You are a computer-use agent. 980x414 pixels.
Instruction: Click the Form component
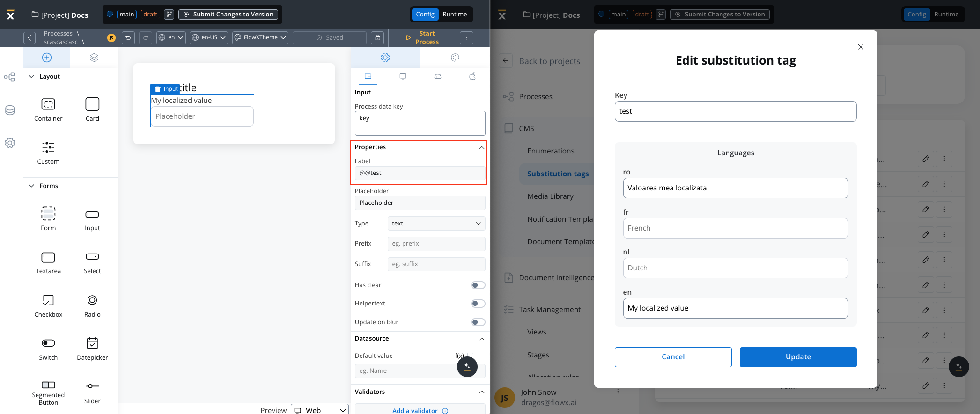click(x=48, y=219)
